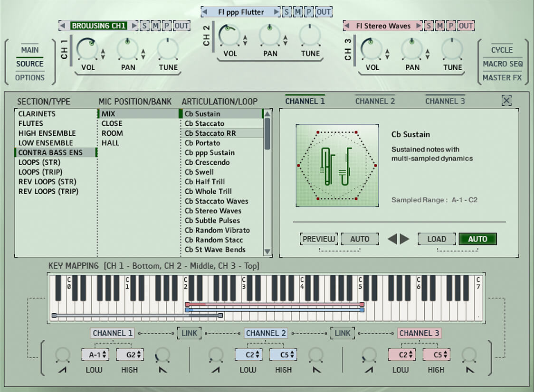
Task: Open the MASTER FX page
Action: (x=502, y=77)
